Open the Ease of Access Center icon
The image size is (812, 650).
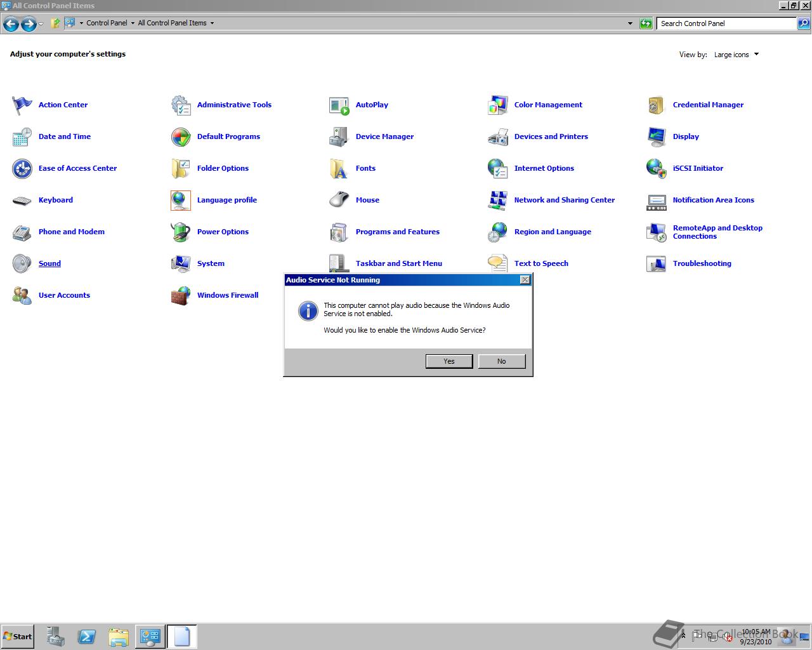tap(22, 168)
